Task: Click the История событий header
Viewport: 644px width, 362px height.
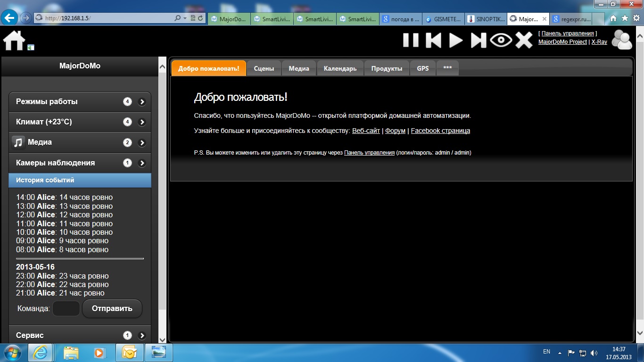Action: (80, 180)
